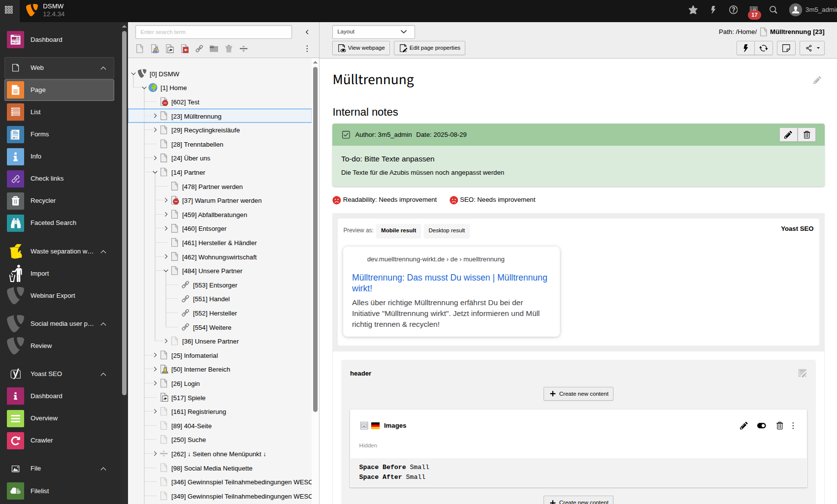The width and height of the screenshot is (837, 504).
Task: Switch preview to Desktop result
Action: click(446, 231)
